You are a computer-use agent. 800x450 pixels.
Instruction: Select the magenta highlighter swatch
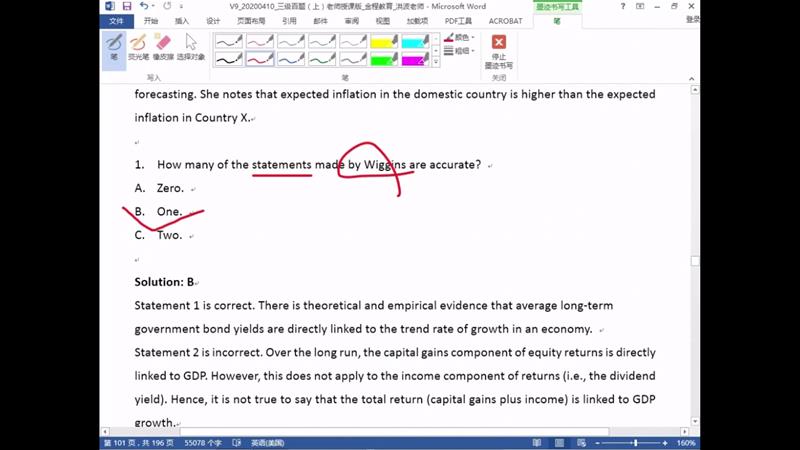pos(415,59)
